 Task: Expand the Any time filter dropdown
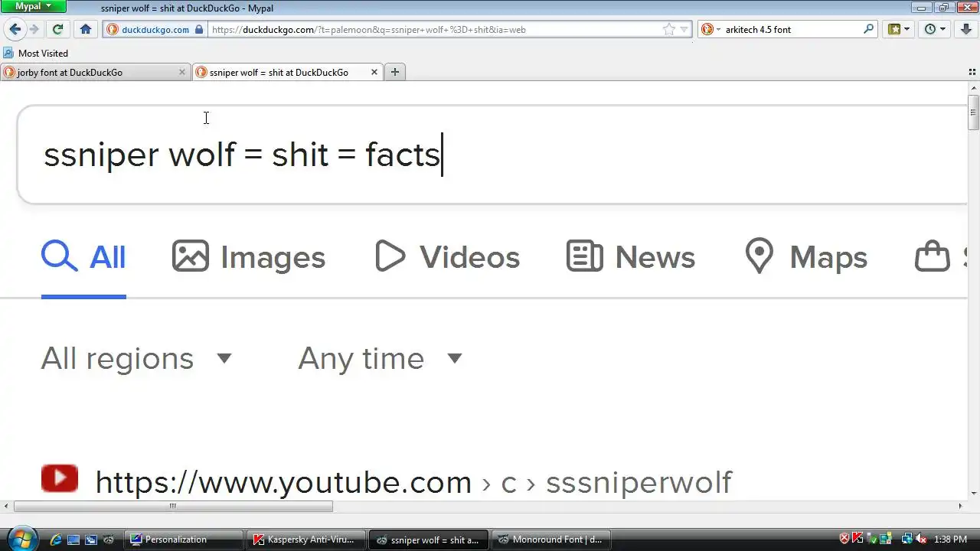coord(380,358)
